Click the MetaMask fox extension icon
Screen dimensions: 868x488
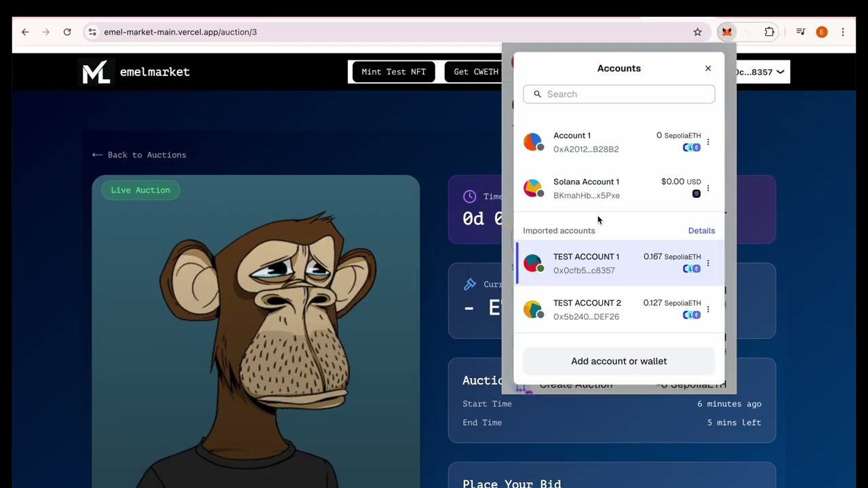pyautogui.click(x=727, y=32)
